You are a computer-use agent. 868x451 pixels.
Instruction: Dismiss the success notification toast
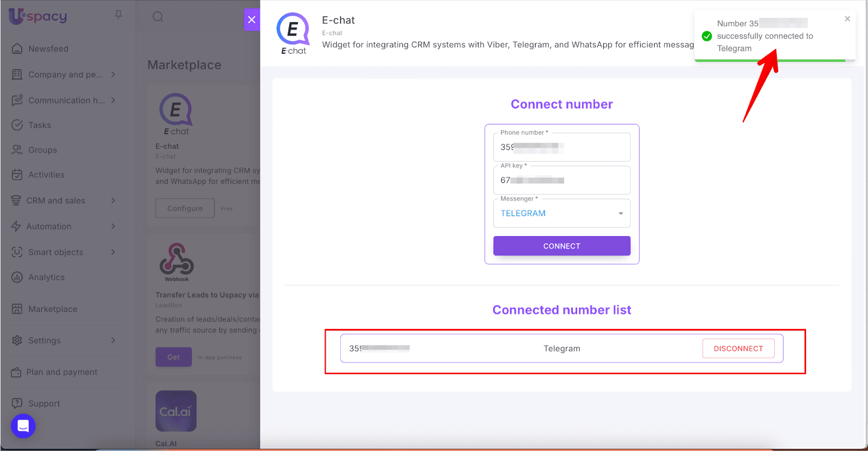pos(847,19)
